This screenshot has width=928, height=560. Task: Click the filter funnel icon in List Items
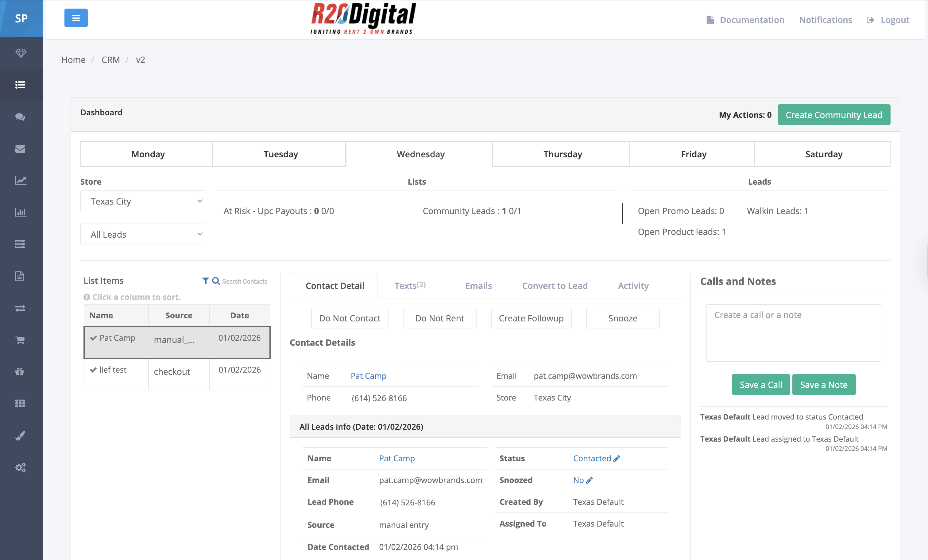pos(205,281)
